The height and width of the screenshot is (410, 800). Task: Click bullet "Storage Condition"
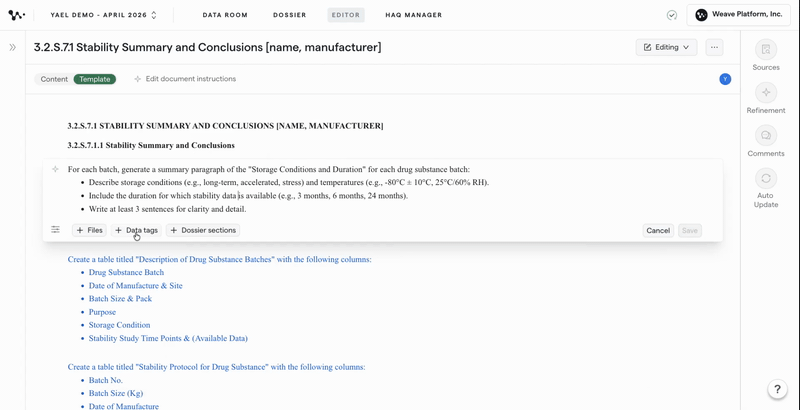(x=119, y=325)
